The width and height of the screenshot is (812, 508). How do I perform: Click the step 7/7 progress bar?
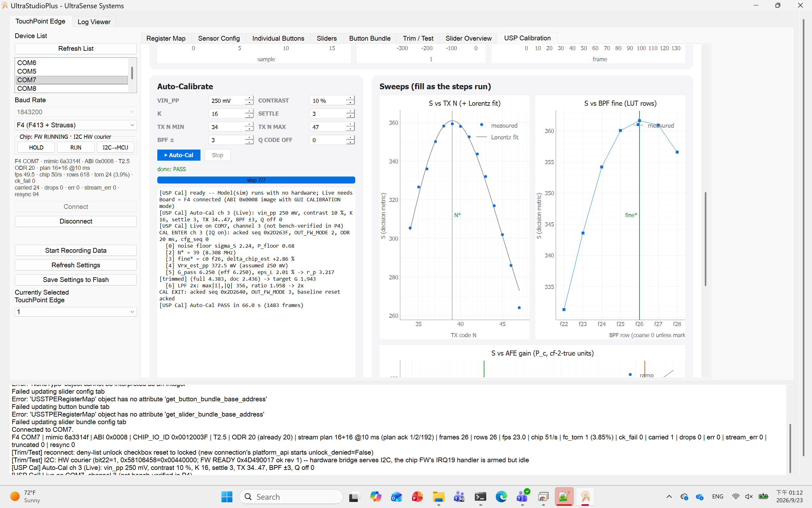(x=256, y=180)
